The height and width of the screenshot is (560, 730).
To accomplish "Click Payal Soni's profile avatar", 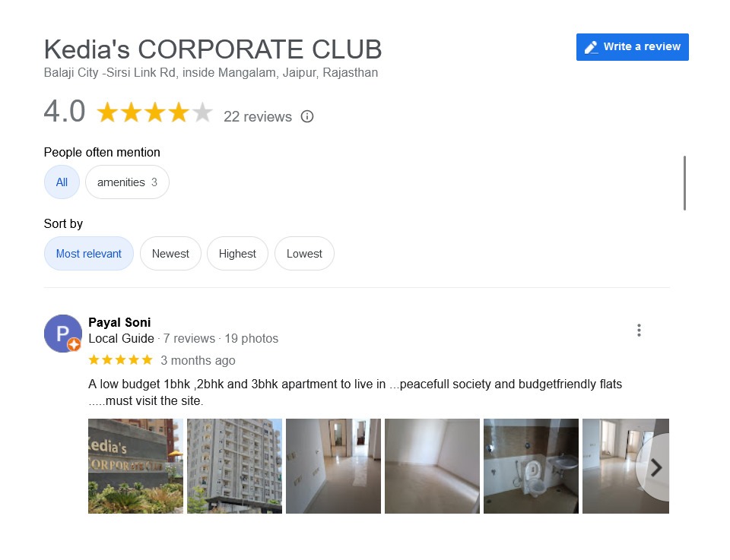I will click(x=63, y=334).
